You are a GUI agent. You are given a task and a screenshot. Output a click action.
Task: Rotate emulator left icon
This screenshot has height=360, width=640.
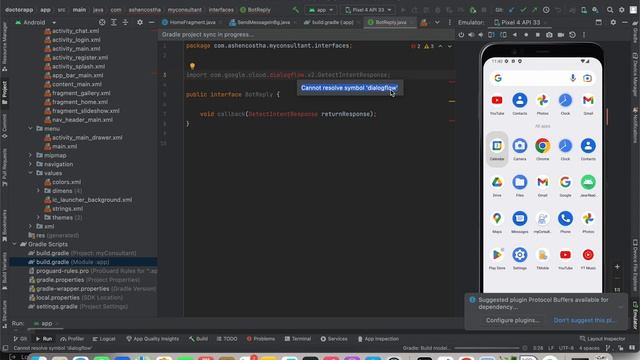491,35
